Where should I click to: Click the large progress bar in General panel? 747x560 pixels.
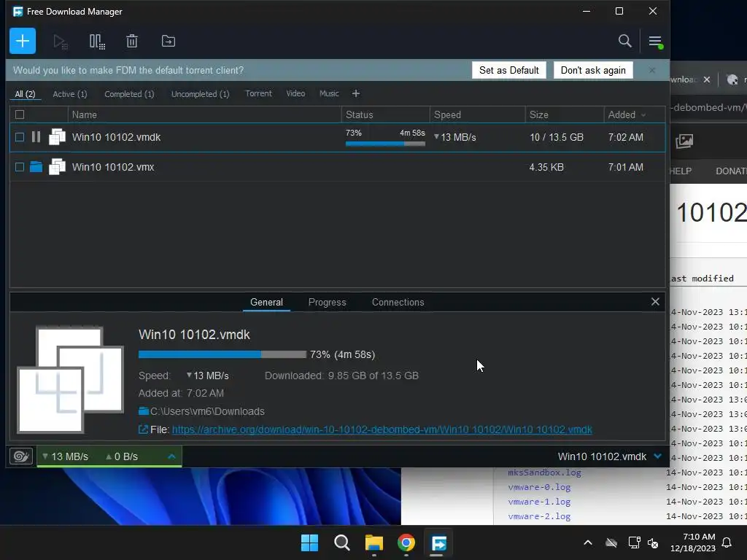(222, 354)
